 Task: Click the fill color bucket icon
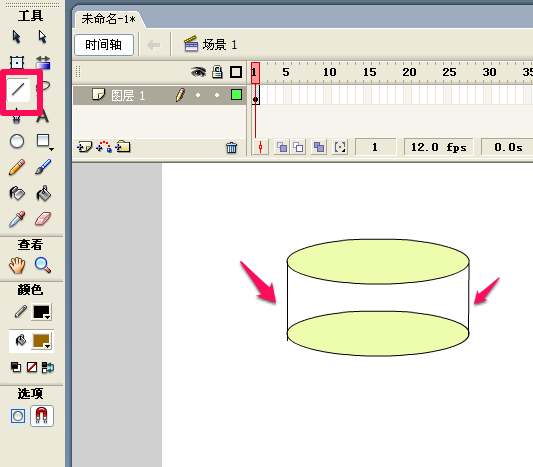click(x=21, y=340)
